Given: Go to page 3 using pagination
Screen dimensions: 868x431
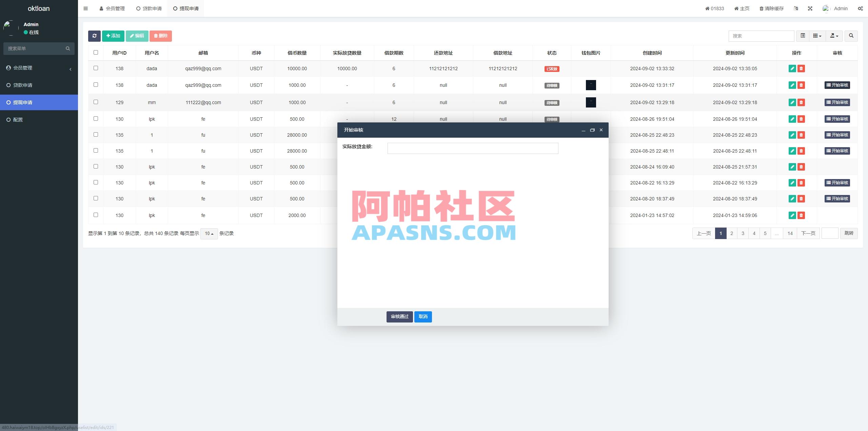Looking at the screenshot, I should point(743,233).
